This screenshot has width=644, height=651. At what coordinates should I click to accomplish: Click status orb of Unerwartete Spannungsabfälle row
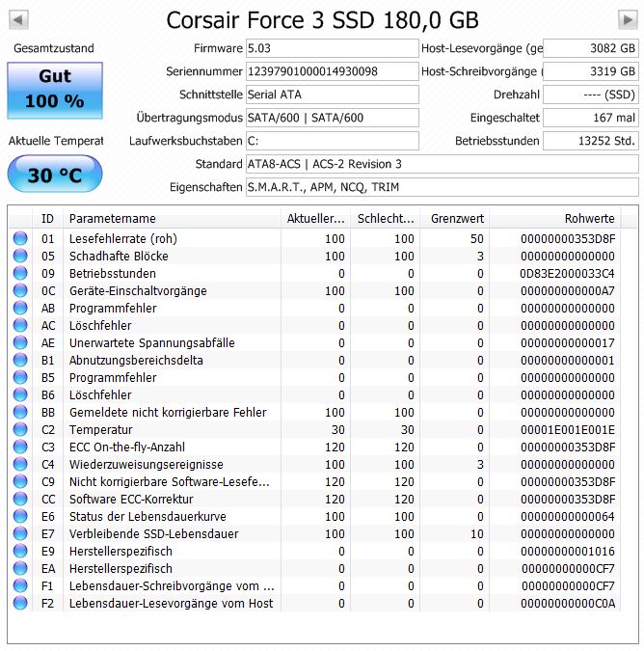(20, 342)
